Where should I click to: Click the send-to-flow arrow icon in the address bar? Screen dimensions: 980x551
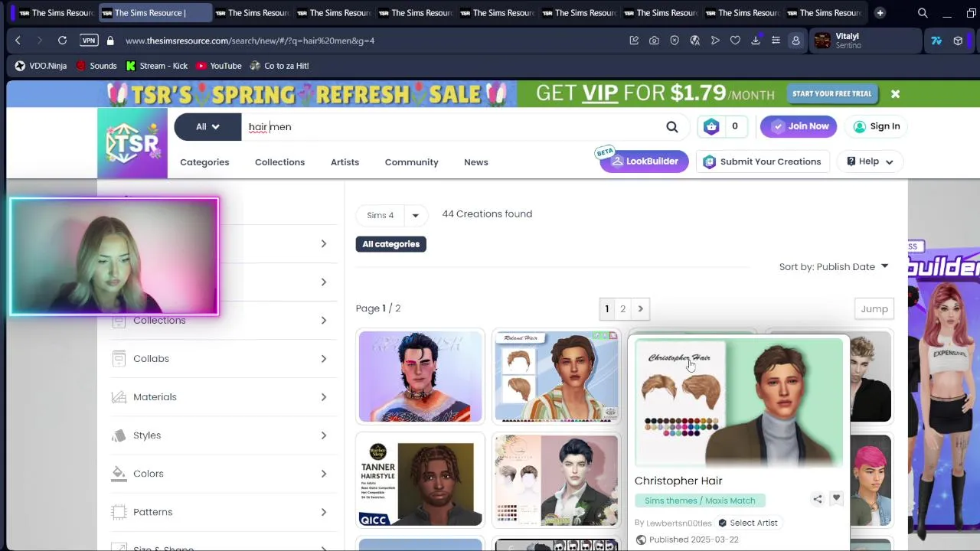coord(715,41)
